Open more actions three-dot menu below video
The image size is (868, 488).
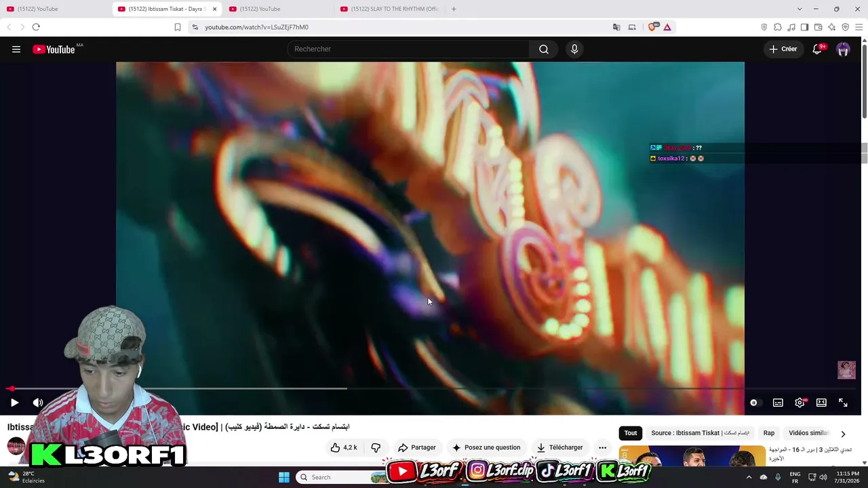pos(602,447)
